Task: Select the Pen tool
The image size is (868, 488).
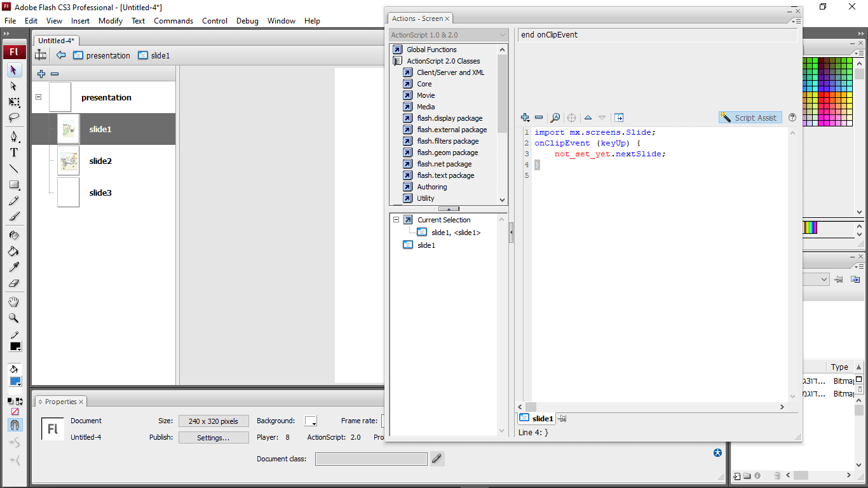Action: pyautogui.click(x=13, y=137)
